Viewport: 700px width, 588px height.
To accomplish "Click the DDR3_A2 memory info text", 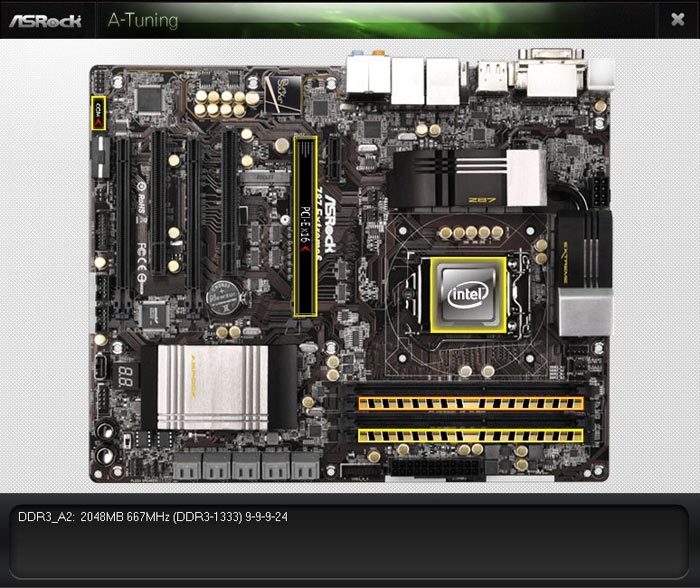I will coord(153,517).
